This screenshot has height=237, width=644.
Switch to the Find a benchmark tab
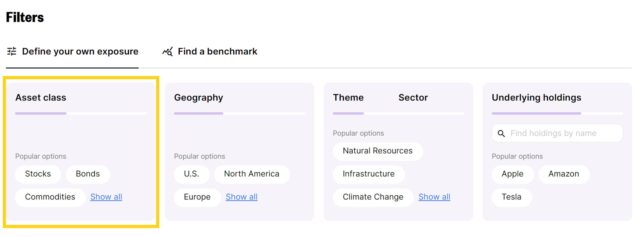(217, 51)
